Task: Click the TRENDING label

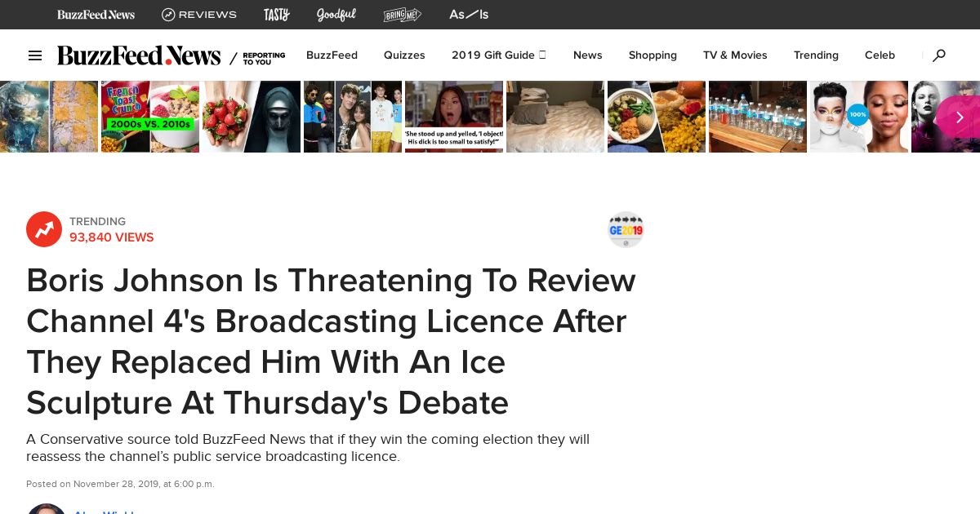Action: click(97, 221)
